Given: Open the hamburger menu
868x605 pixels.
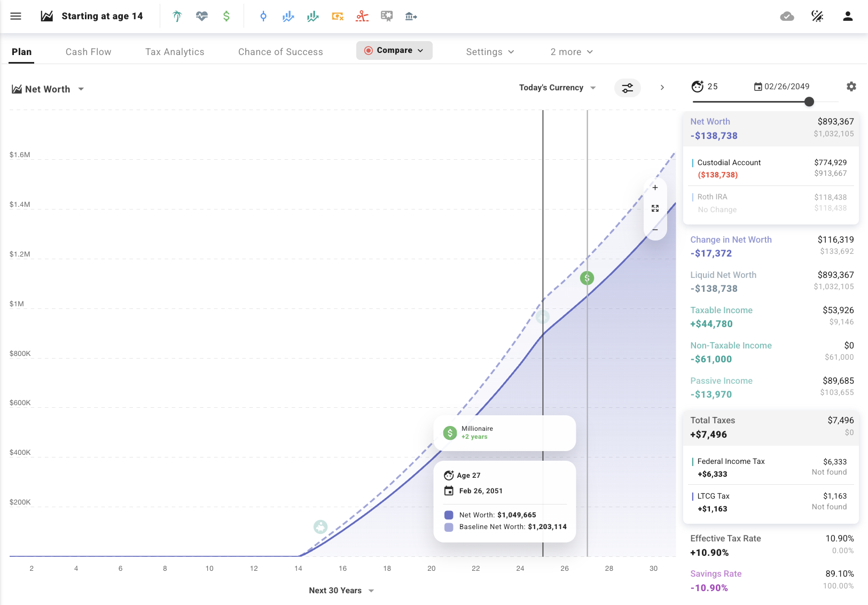Looking at the screenshot, I should [15, 16].
